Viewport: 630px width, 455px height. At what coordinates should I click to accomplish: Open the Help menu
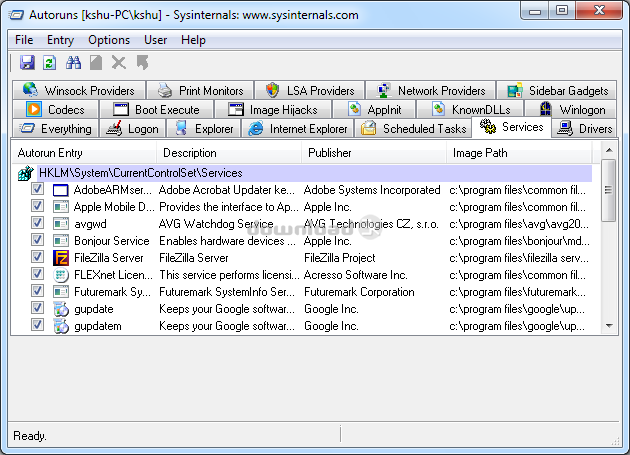[193, 40]
